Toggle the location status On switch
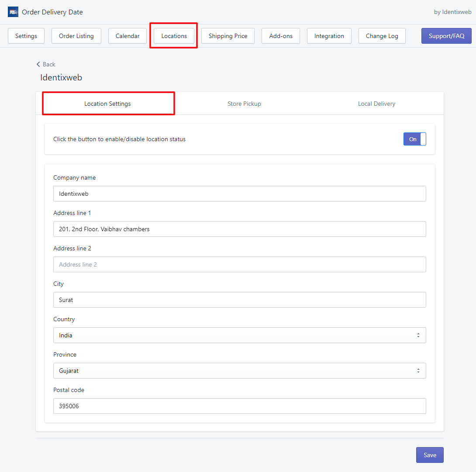Image resolution: width=476 pixels, height=472 pixels. tap(415, 139)
